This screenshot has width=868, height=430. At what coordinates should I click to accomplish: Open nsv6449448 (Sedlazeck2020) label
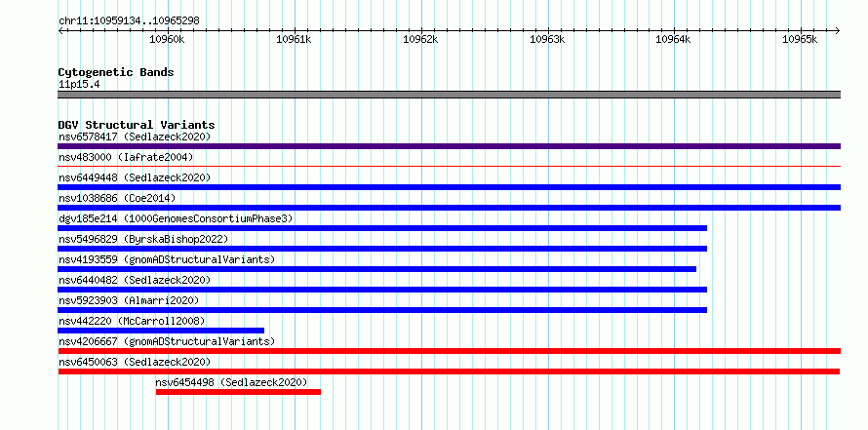tap(135, 177)
